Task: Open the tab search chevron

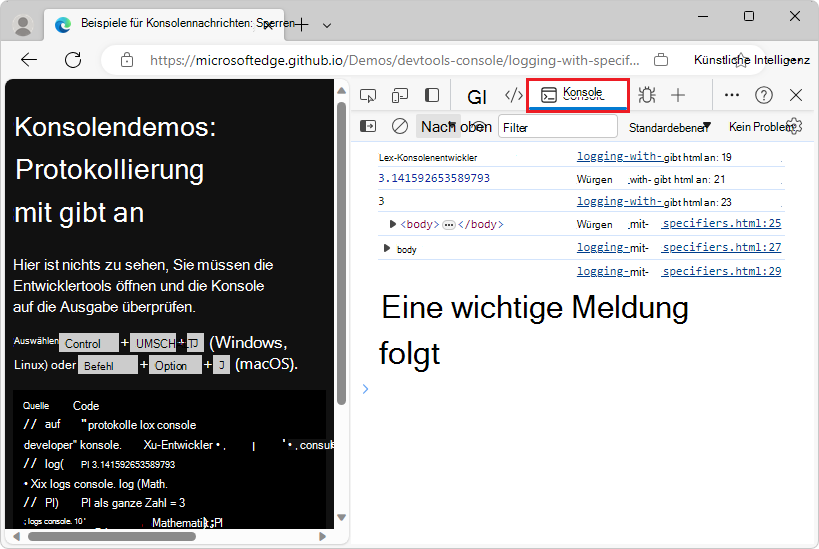Action: pyautogui.click(x=327, y=25)
